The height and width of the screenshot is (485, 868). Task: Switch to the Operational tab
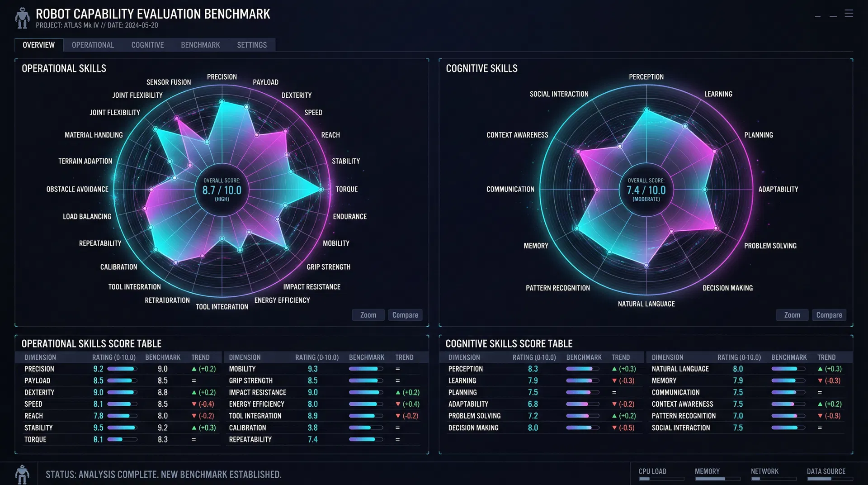tap(93, 45)
